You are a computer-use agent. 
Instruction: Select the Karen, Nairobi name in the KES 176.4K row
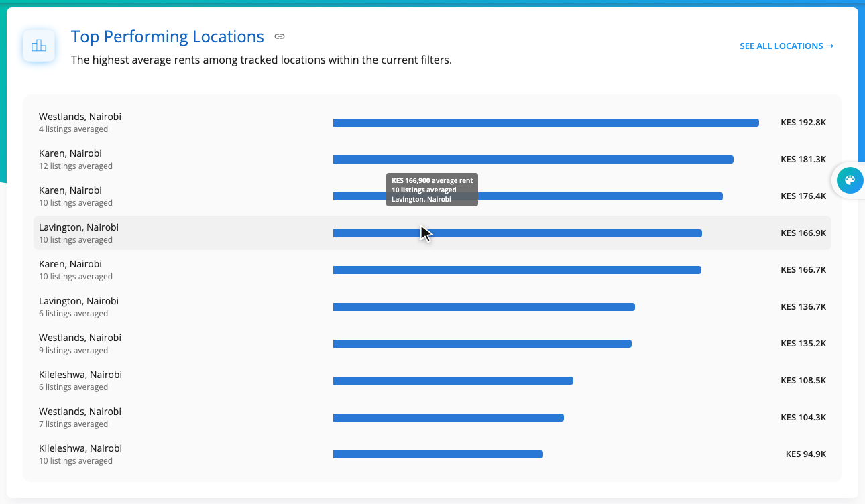click(70, 190)
